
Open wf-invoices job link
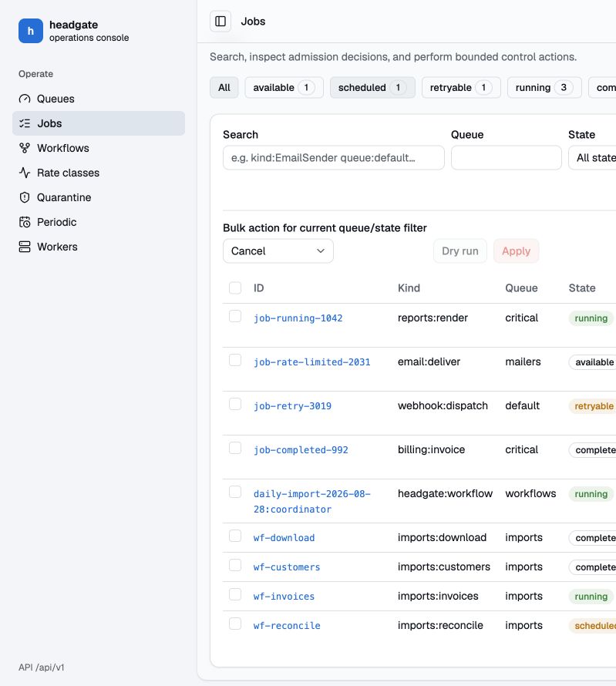284,597
